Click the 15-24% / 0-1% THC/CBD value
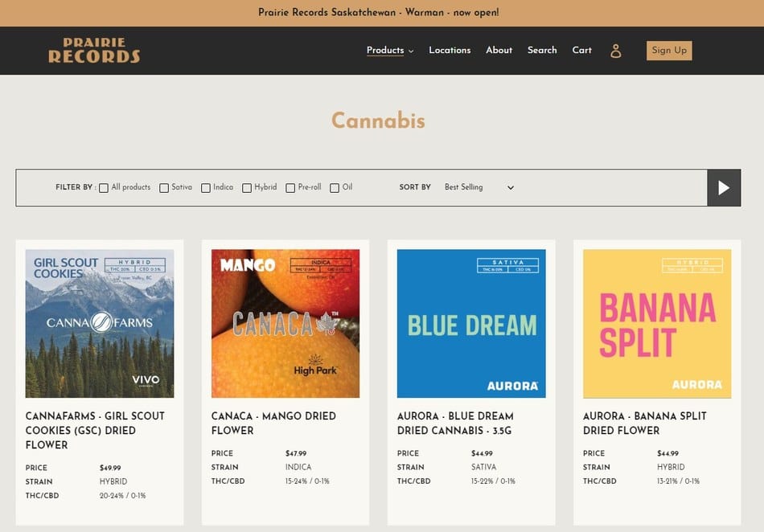 coord(307,481)
